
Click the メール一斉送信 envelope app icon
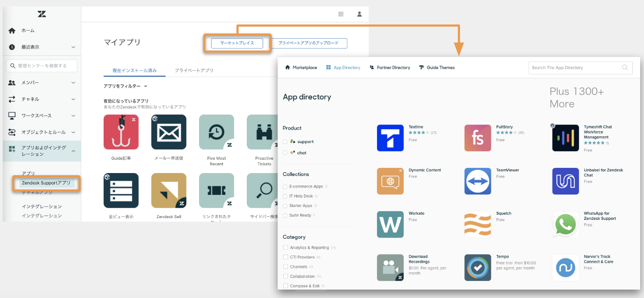tap(169, 132)
